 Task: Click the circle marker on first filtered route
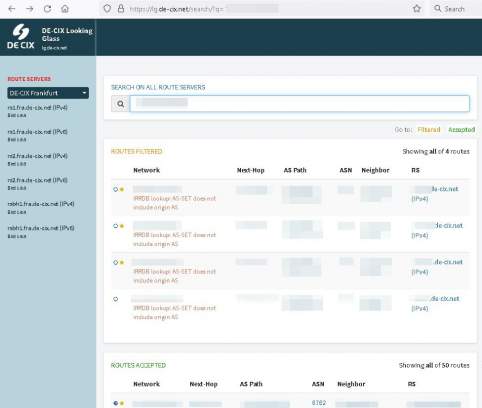click(x=115, y=189)
